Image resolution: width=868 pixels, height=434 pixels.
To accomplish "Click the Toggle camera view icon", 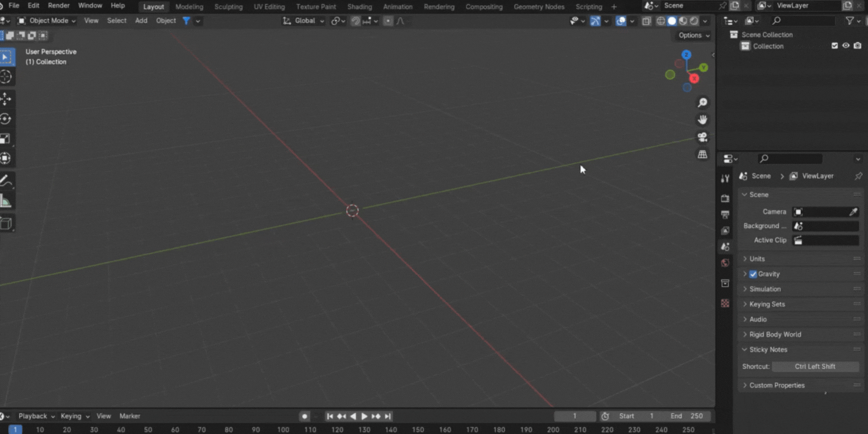I will (702, 137).
